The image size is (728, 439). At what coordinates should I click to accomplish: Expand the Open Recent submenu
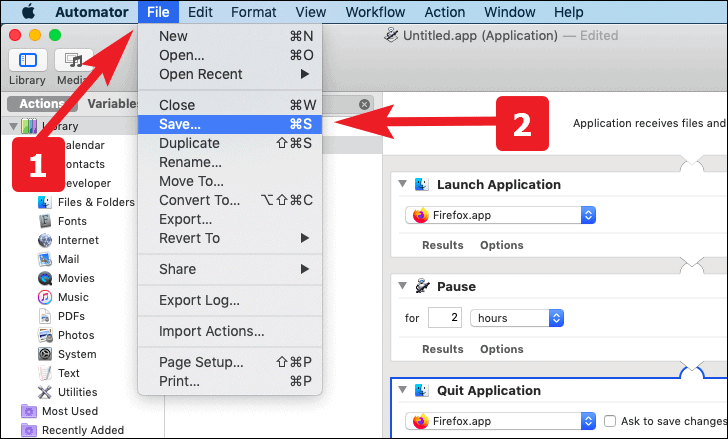click(230, 74)
